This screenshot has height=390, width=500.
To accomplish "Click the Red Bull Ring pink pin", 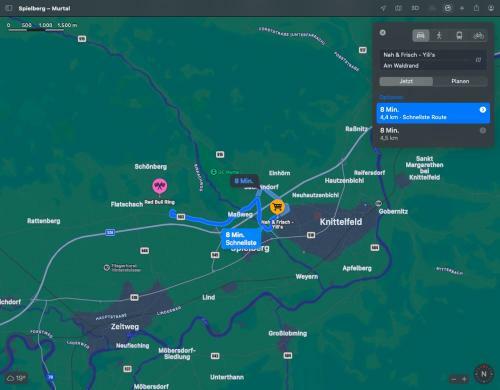I will 160,186.
